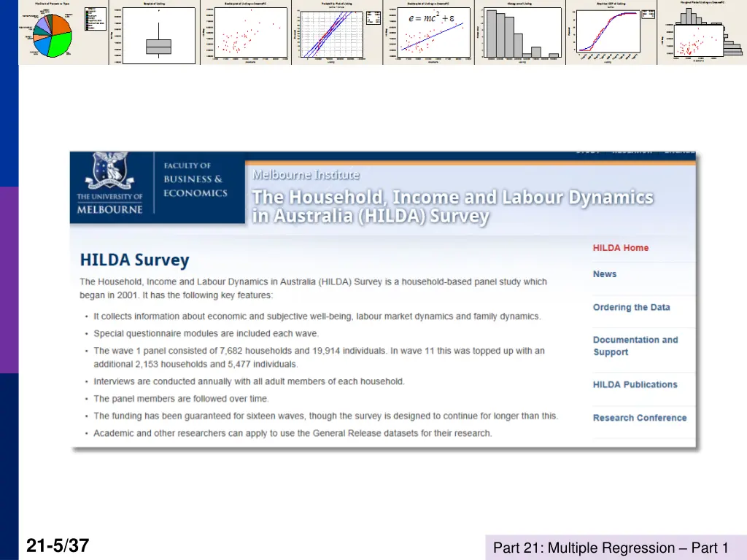This screenshot has width=747, height=560.
Task: Open the HILDA Home link
Action: point(620,248)
